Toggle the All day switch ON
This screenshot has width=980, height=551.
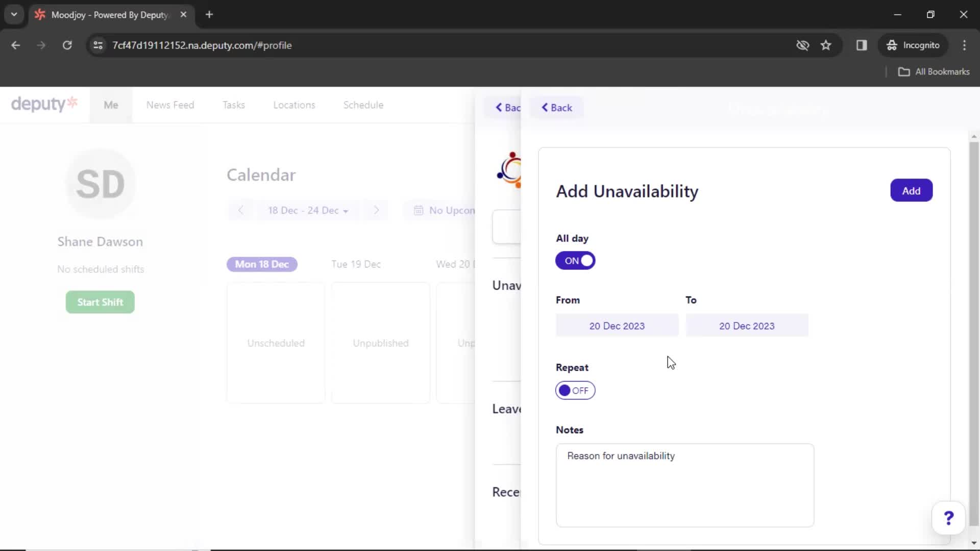(575, 260)
